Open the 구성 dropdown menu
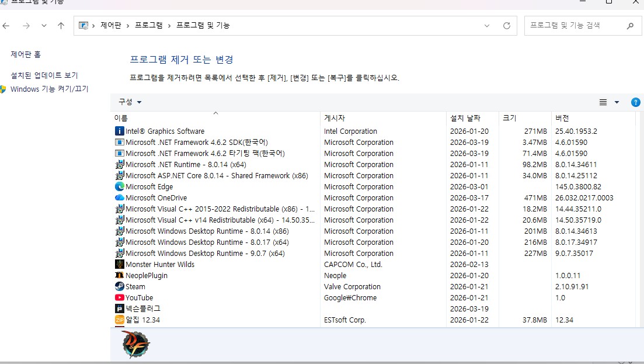The height and width of the screenshot is (364, 644). tap(130, 102)
